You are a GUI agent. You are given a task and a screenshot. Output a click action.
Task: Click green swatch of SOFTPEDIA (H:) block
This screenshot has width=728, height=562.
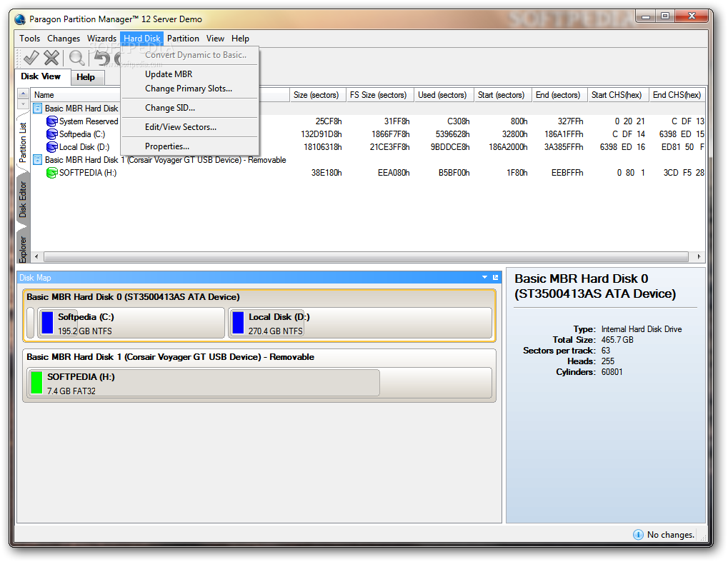click(36, 382)
